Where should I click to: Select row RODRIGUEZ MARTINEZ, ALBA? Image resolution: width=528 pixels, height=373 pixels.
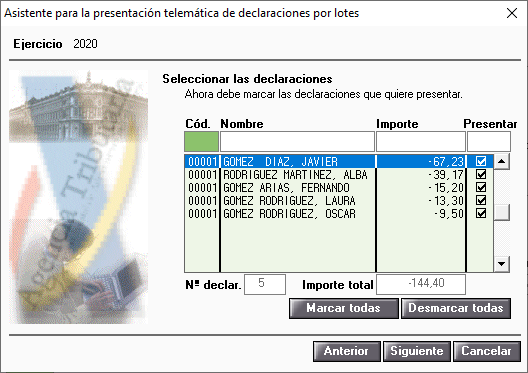point(338,175)
